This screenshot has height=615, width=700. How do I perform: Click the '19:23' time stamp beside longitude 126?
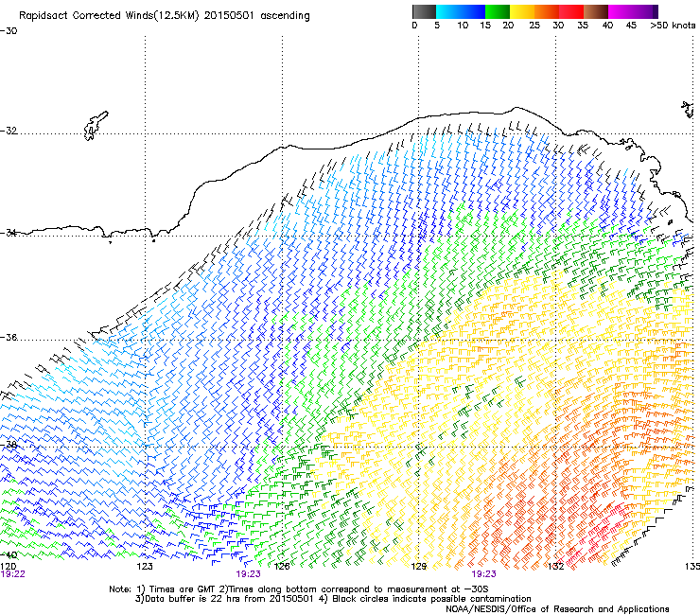tap(248, 574)
